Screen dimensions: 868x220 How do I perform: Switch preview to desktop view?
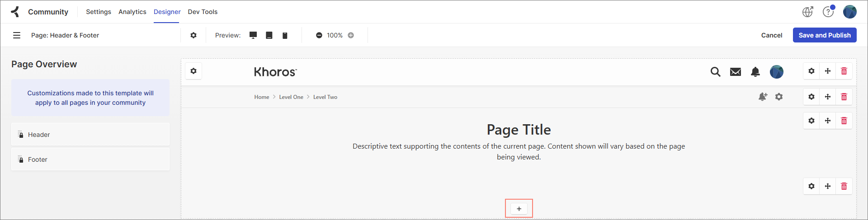(253, 35)
